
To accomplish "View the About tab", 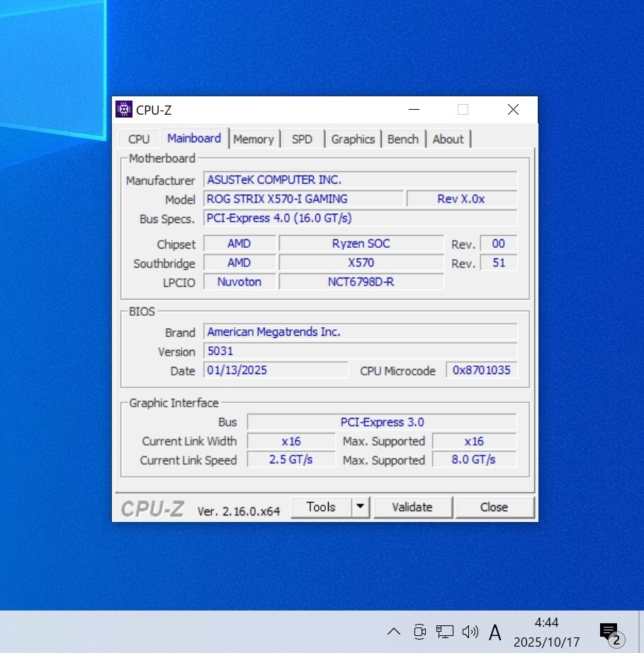I will (448, 140).
